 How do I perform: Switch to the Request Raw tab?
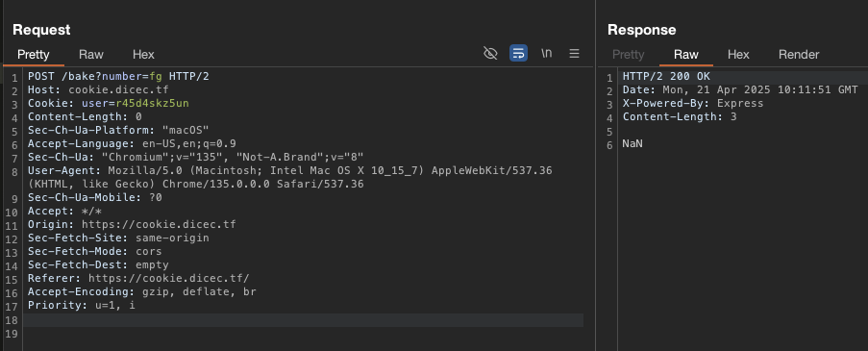pos(90,54)
